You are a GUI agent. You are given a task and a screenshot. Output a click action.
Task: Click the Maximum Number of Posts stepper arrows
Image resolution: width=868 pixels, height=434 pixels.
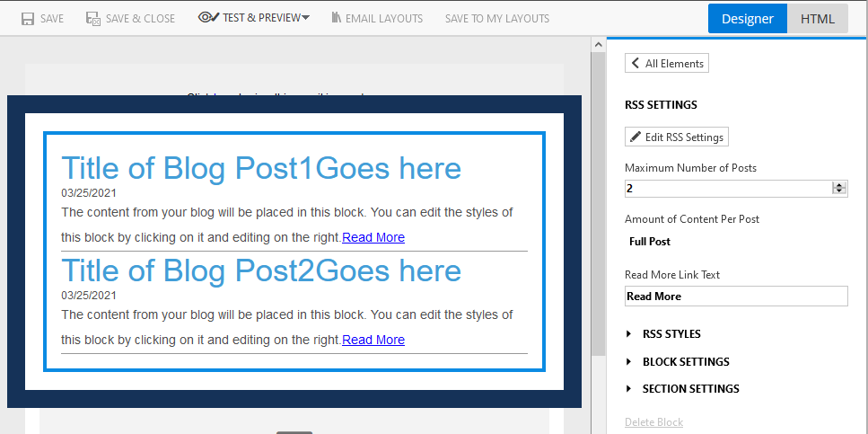839,189
